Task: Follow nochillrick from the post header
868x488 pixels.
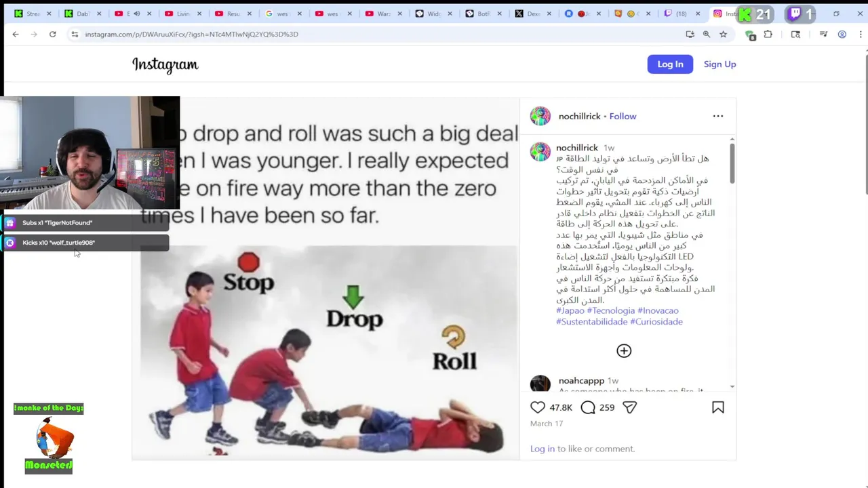Action: click(x=623, y=116)
